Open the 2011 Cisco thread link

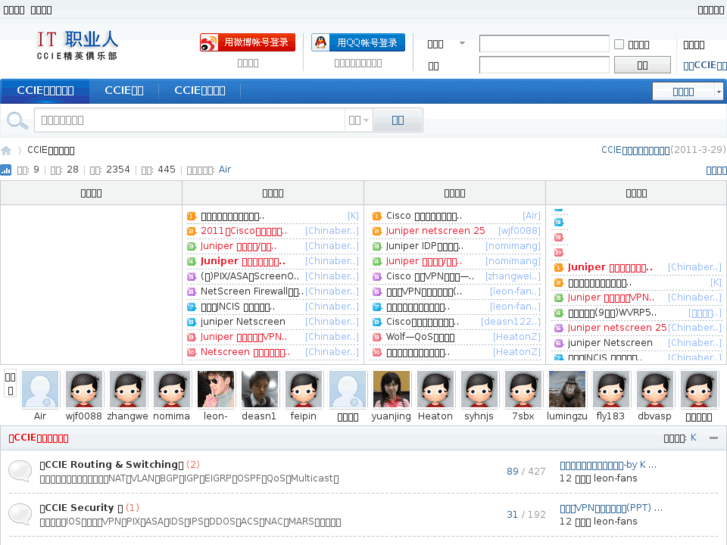[243, 231]
